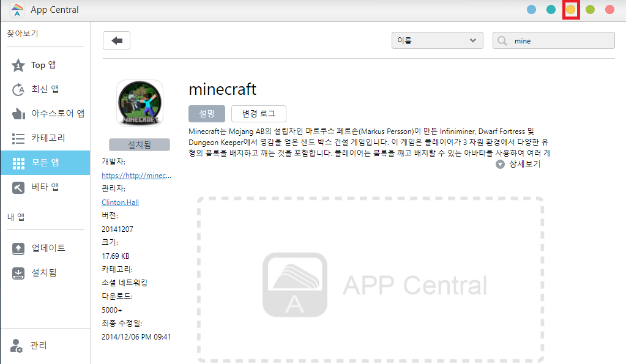Viewport: 626px width, 364px height.
Task: Click the 내 앱 section heading
Action: (x=16, y=217)
